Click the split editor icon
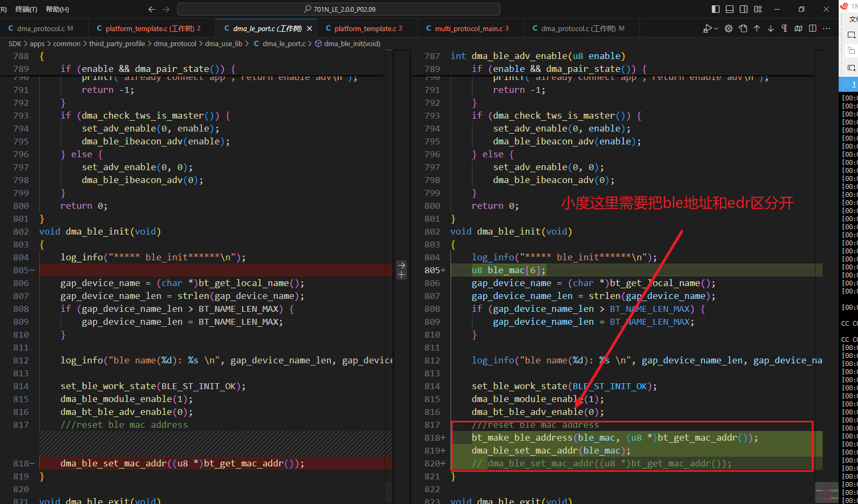 pos(813,28)
